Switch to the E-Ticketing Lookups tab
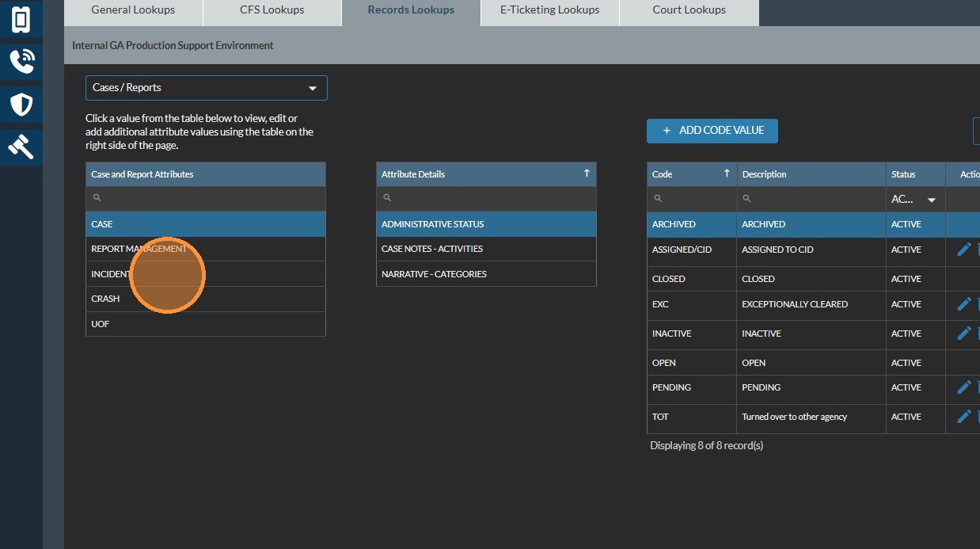This screenshot has width=980, height=549. point(549,10)
